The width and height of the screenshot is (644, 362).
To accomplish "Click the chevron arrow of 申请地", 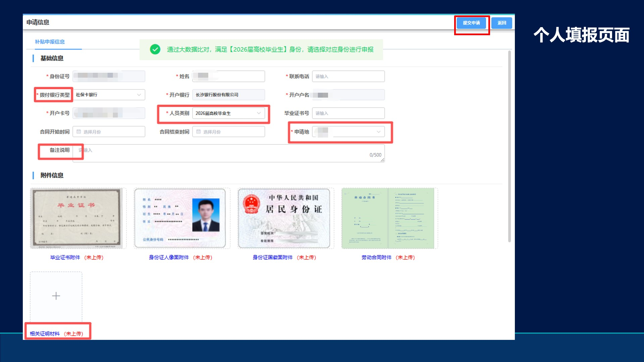I will click(x=378, y=132).
